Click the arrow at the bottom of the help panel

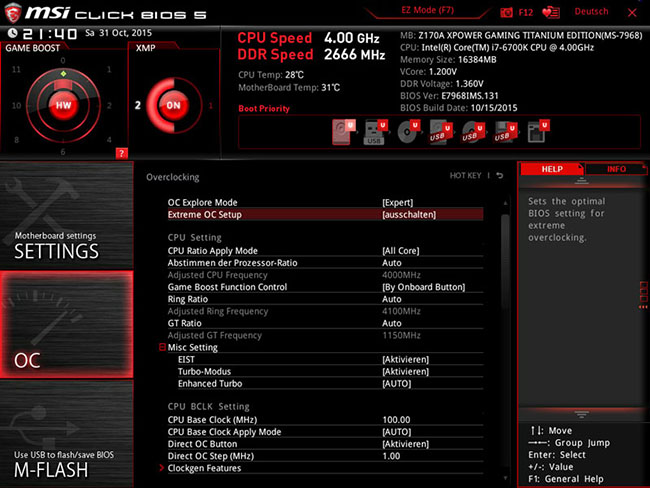[x=581, y=414]
